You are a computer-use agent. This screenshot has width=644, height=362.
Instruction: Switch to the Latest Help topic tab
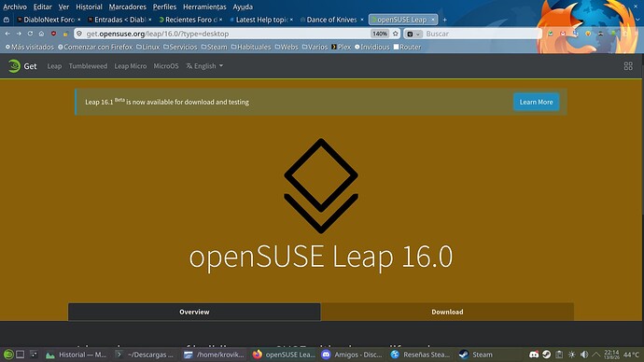(260, 20)
